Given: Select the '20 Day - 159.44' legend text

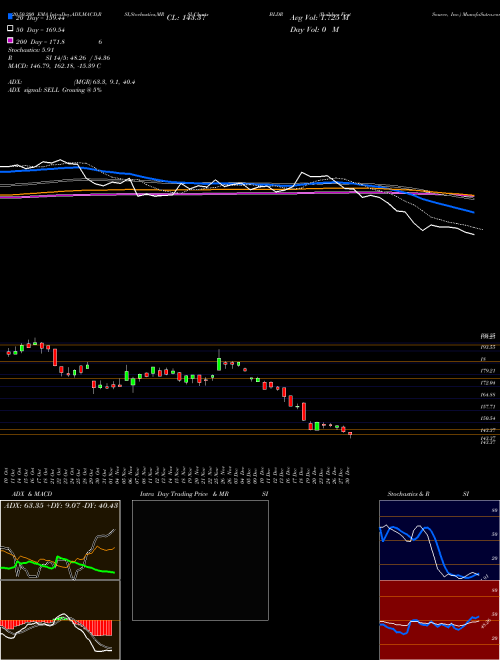Looking at the screenshot, I should pyautogui.click(x=39, y=18).
